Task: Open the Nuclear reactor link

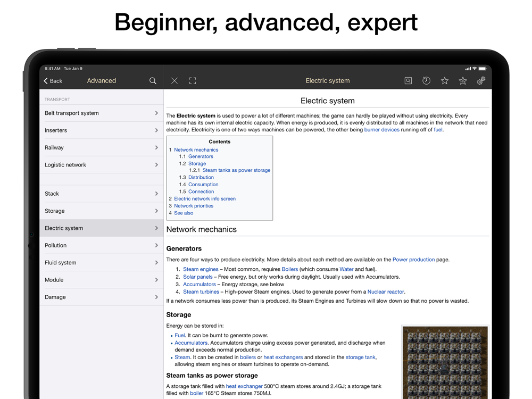Action: click(x=386, y=292)
